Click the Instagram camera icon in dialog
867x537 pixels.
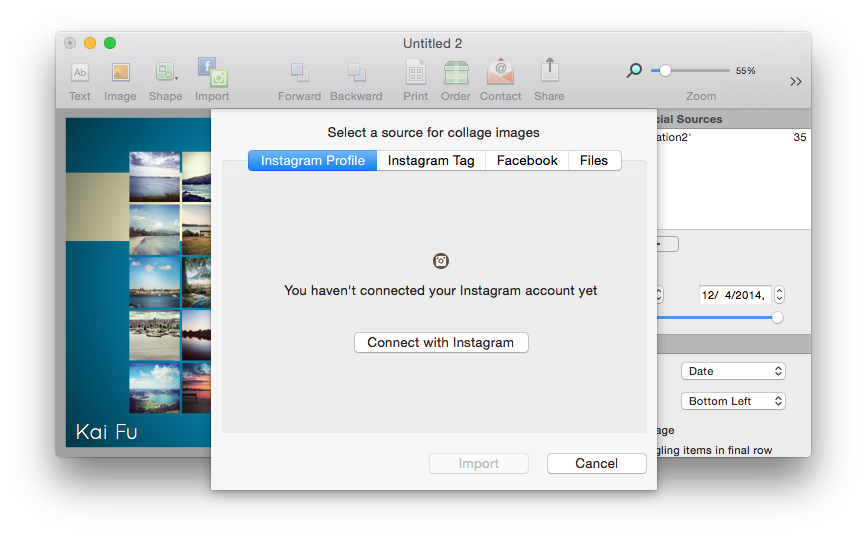pos(441,260)
